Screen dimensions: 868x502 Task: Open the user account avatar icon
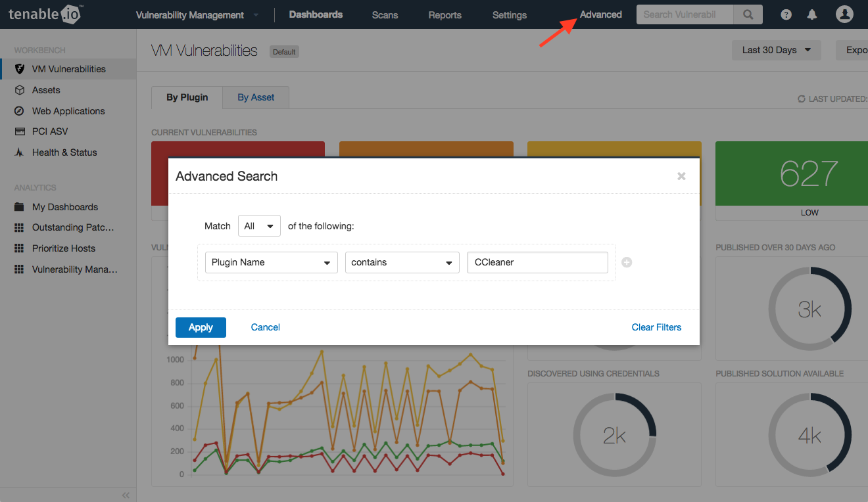[x=844, y=14]
